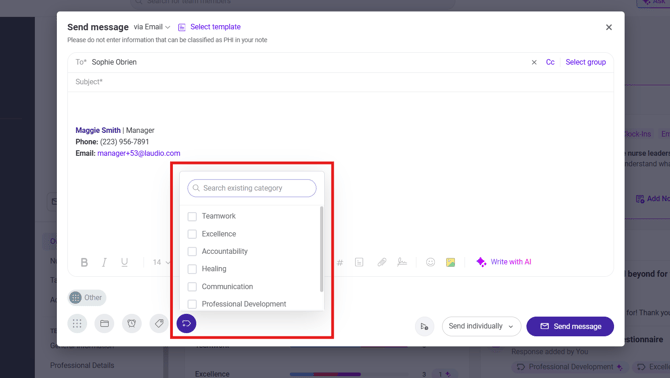Toggle italic formatting

[x=104, y=262]
